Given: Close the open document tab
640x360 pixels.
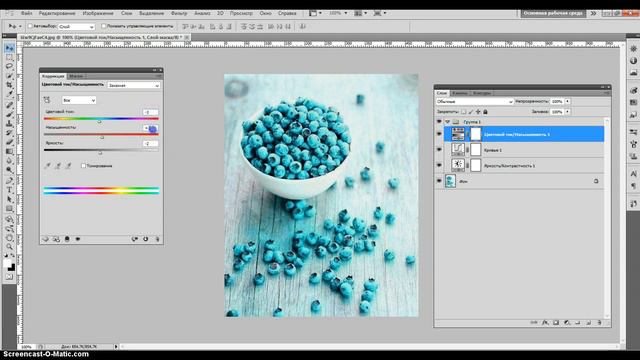Looking at the screenshot, I should tap(187, 37).
